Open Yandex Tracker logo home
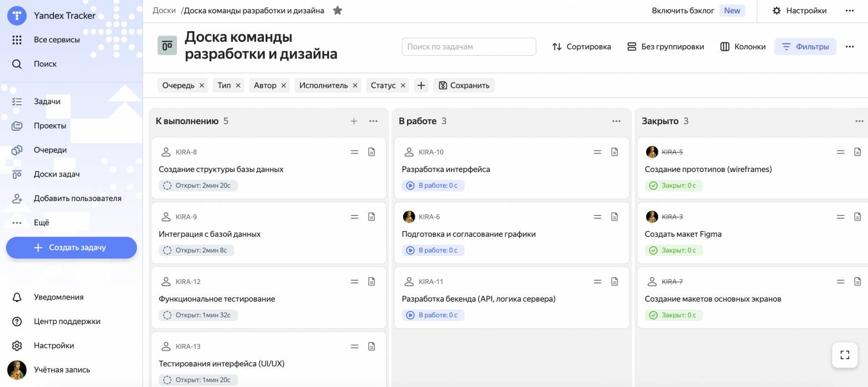The width and height of the screenshot is (868, 387). 17,16
